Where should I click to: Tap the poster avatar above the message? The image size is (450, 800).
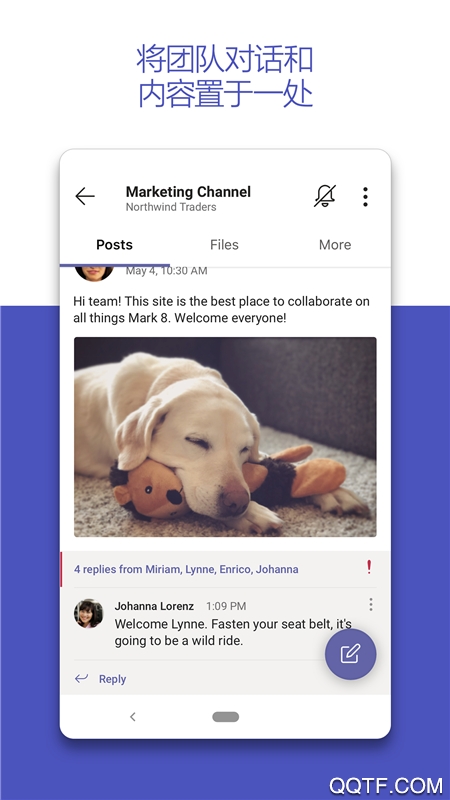(x=94, y=271)
